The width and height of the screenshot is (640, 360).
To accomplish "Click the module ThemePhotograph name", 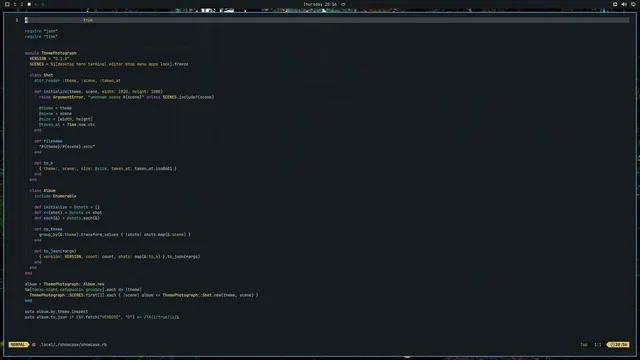I will point(59,53).
